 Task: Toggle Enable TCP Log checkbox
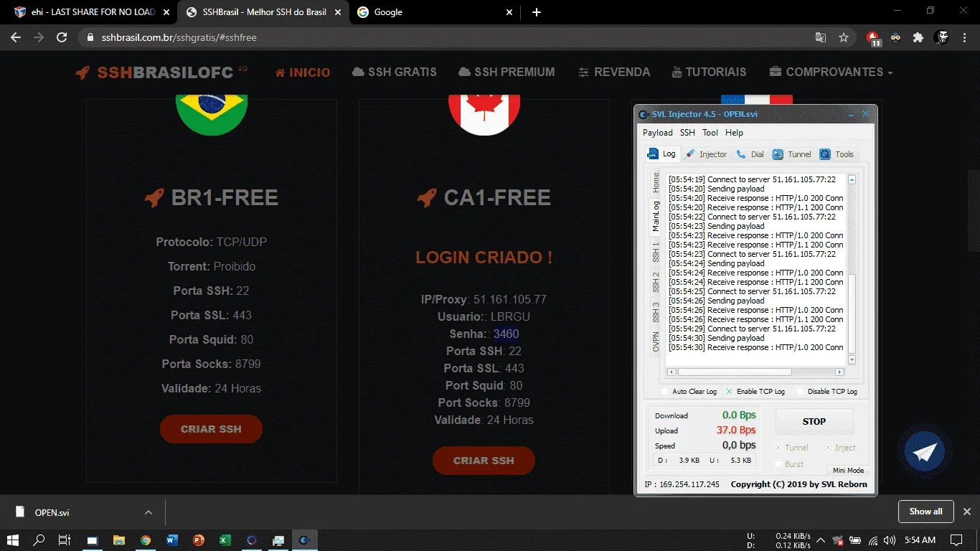pos(730,392)
